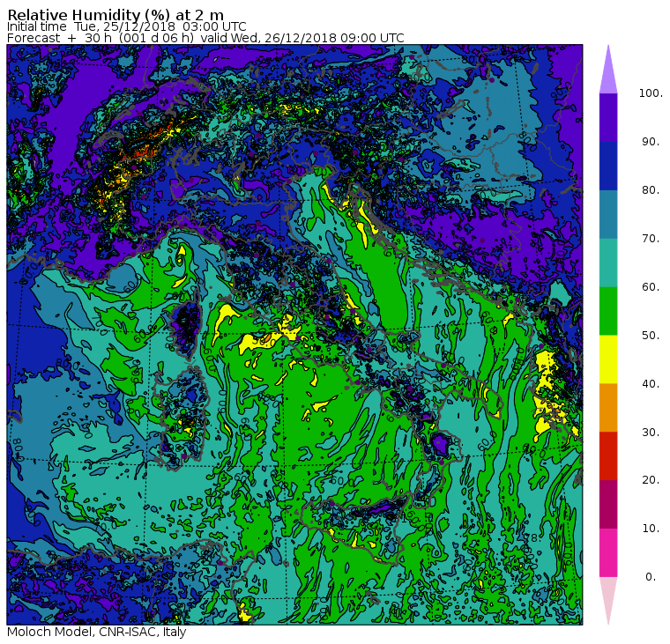Click the 80–90 dark blue legend swatch
The height and width of the screenshot is (644, 670).
(x=608, y=166)
